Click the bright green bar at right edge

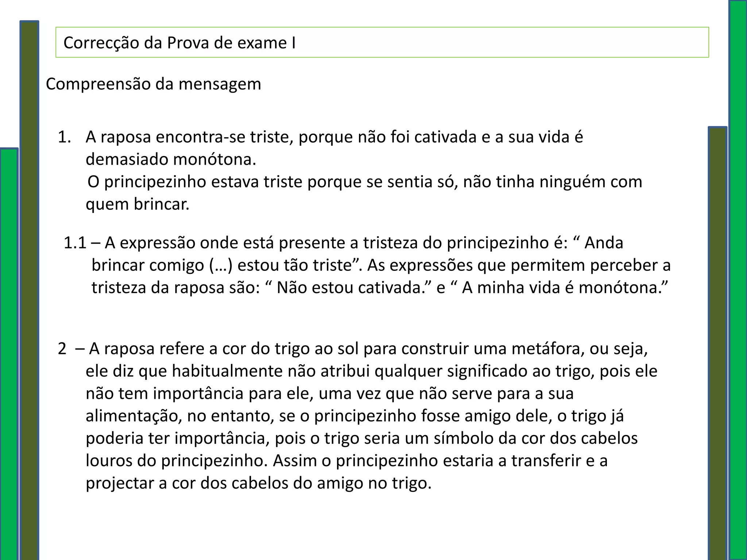tap(738, 280)
